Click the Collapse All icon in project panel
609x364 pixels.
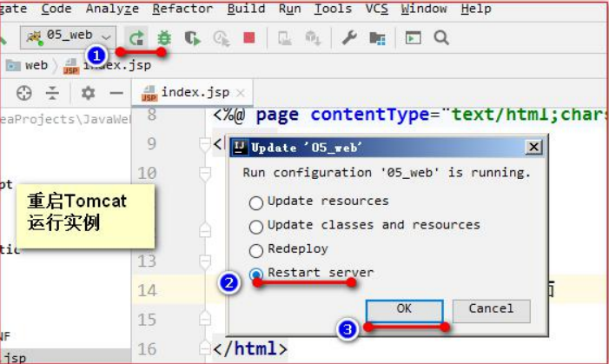[x=52, y=93]
